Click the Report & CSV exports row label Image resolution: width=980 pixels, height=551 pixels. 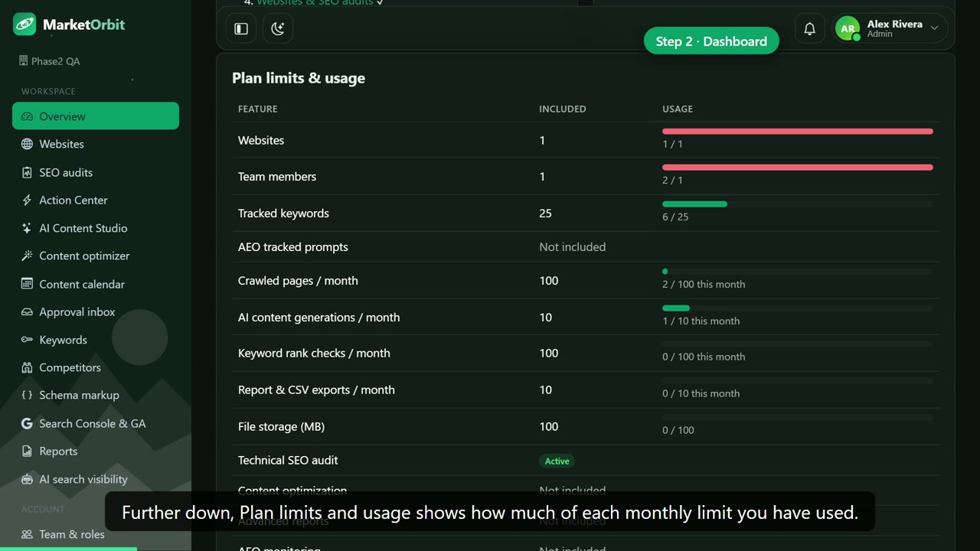(x=316, y=390)
